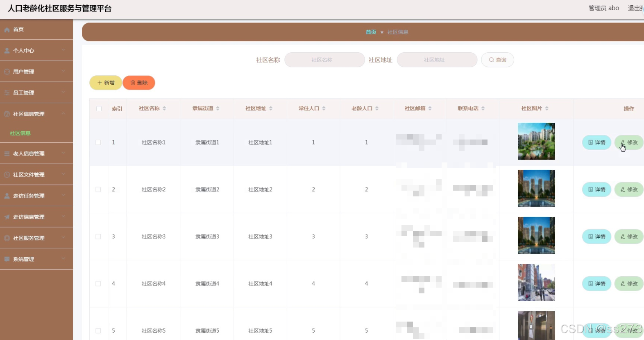
Task: Check the box for row 社区名称1
Action: [98, 142]
